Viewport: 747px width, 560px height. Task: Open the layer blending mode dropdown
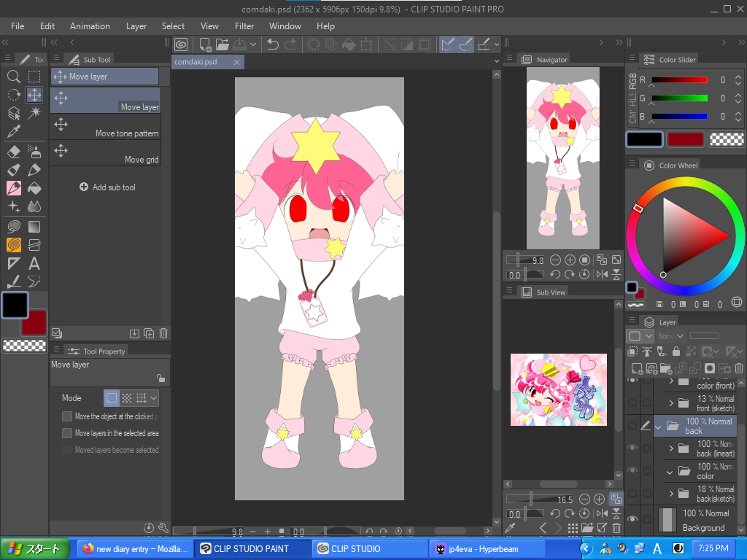pos(671,336)
